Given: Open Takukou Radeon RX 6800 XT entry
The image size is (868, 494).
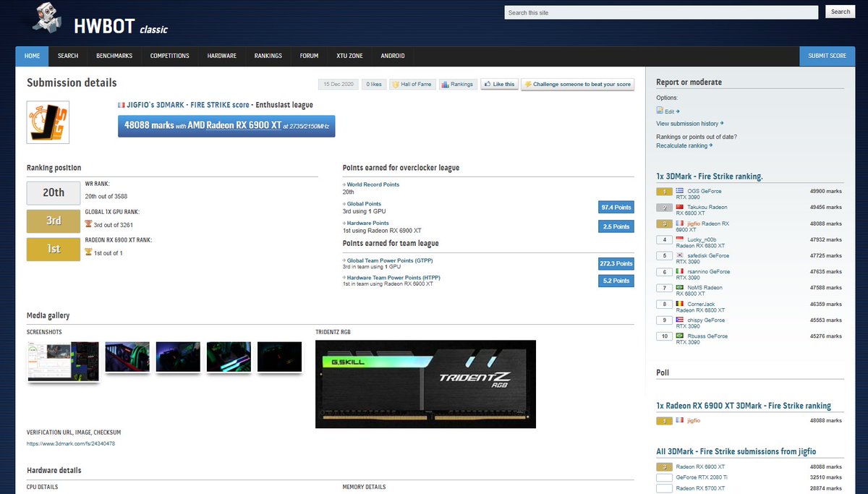Looking at the screenshot, I should [702, 210].
